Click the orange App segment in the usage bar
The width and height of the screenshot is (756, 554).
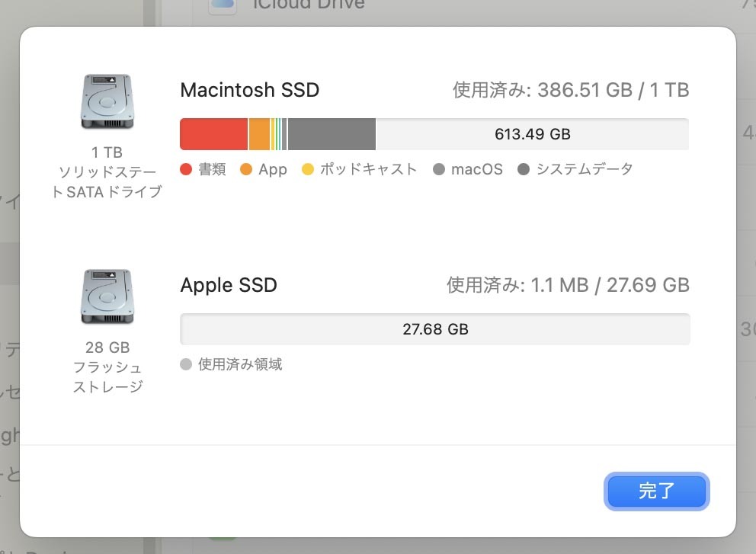coord(258,133)
